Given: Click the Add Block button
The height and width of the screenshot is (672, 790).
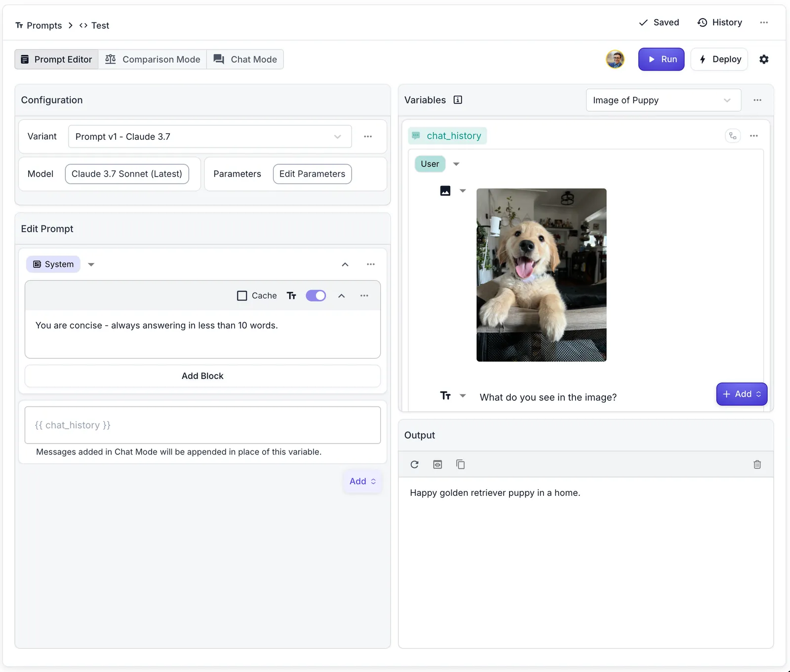Looking at the screenshot, I should 202,376.
